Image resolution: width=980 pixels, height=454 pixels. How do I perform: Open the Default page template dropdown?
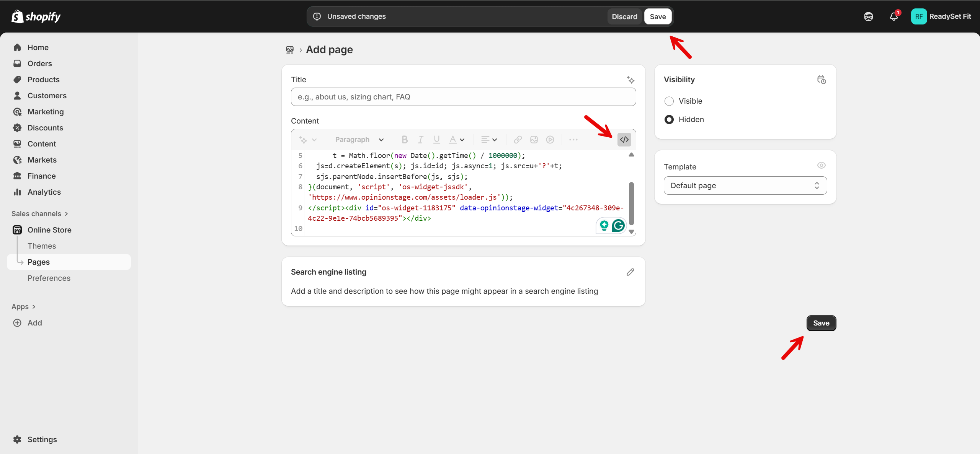coord(744,185)
